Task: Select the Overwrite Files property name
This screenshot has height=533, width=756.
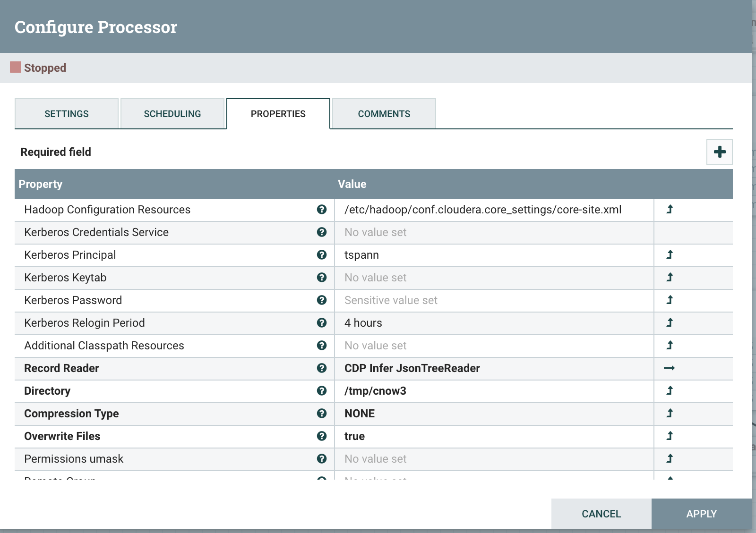Action: (62, 436)
